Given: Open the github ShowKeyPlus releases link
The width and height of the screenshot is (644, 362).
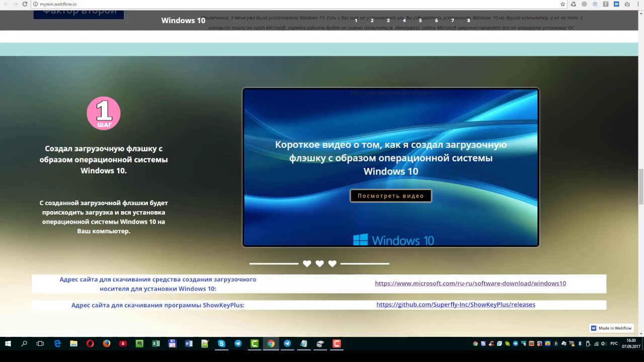Looking at the screenshot, I should point(456,305).
